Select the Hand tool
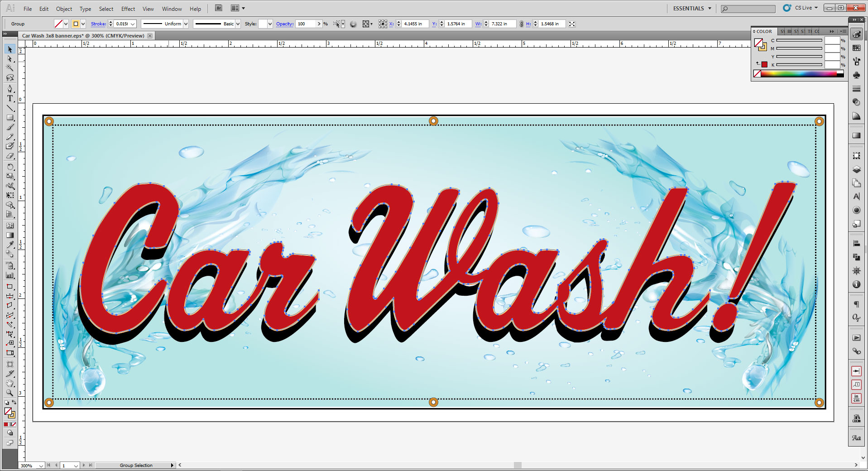This screenshot has height=471, width=868. pos(10,383)
